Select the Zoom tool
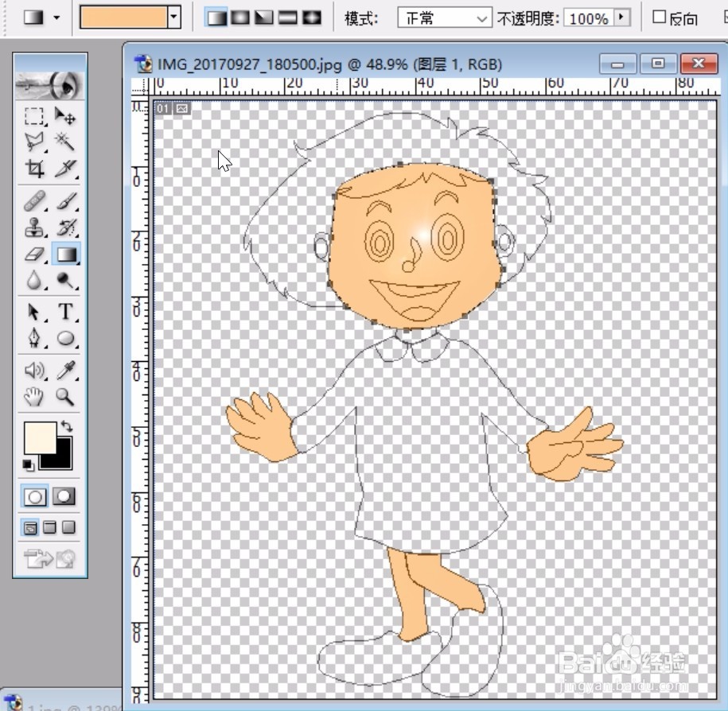 coord(65,397)
